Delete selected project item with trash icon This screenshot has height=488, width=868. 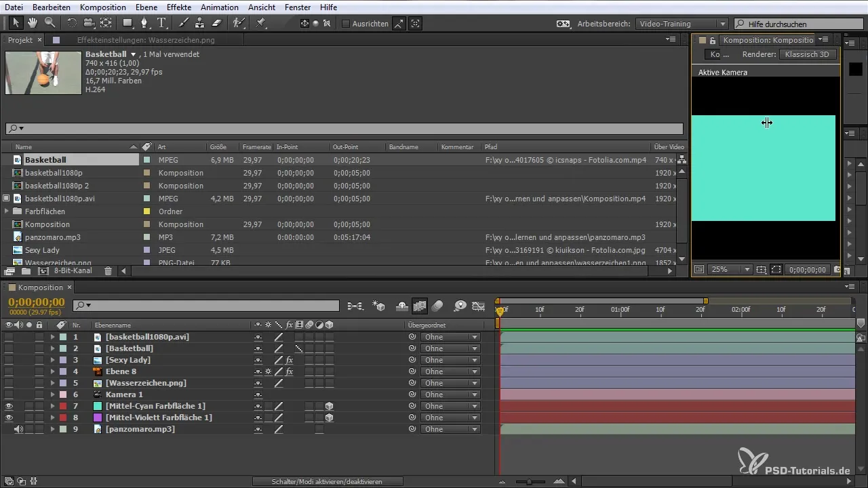[108, 271]
